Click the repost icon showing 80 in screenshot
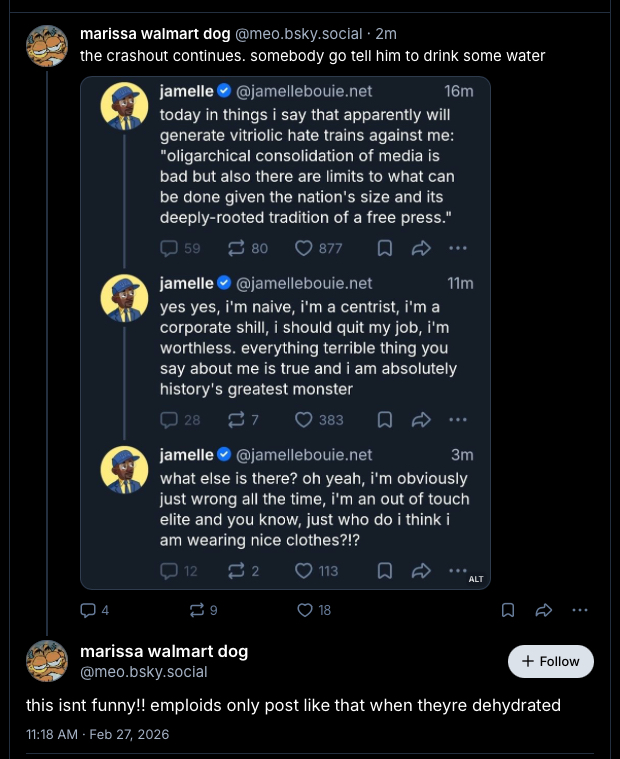 click(x=236, y=248)
